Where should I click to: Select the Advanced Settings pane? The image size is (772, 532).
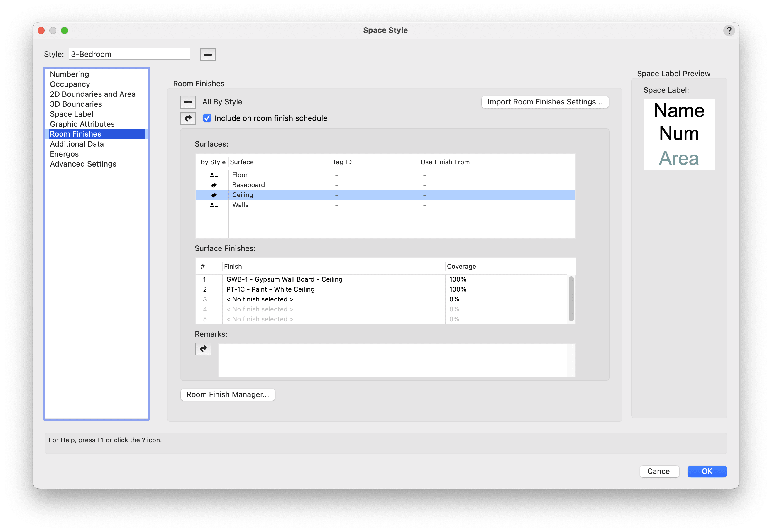click(x=83, y=164)
